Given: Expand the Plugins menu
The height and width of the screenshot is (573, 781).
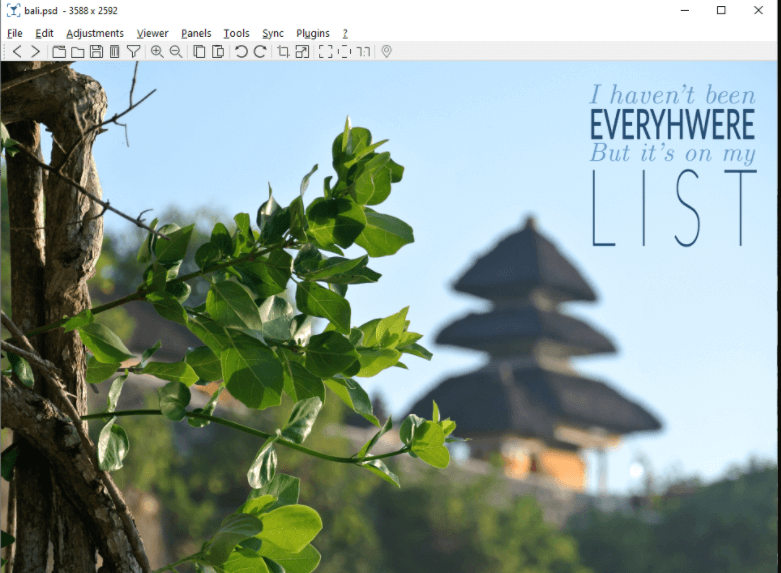Looking at the screenshot, I should pos(313,33).
